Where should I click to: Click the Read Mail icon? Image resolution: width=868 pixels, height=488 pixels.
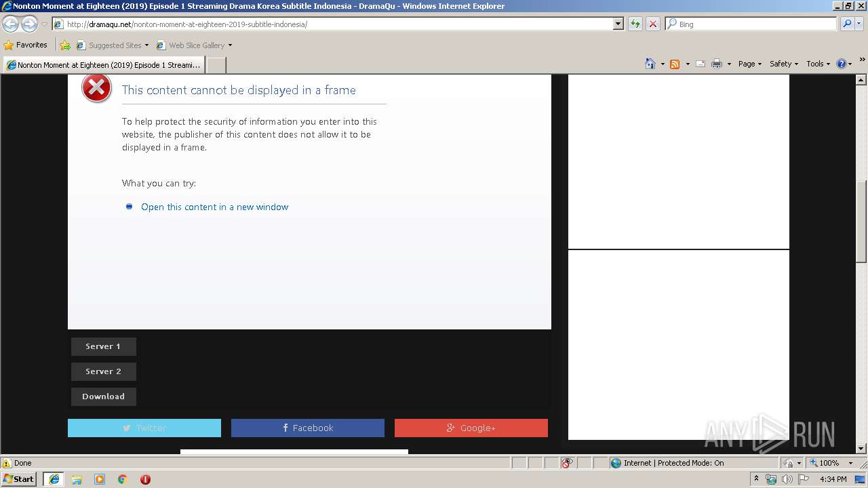pyautogui.click(x=701, y=64)
